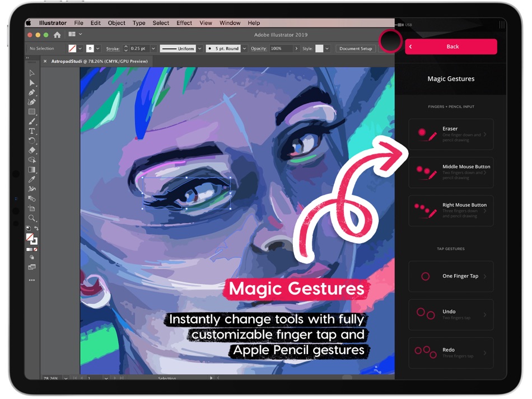This screenshot has height=399, width=532.
Task: Select the Curvature tool
Action: click(x=32, y=102)
